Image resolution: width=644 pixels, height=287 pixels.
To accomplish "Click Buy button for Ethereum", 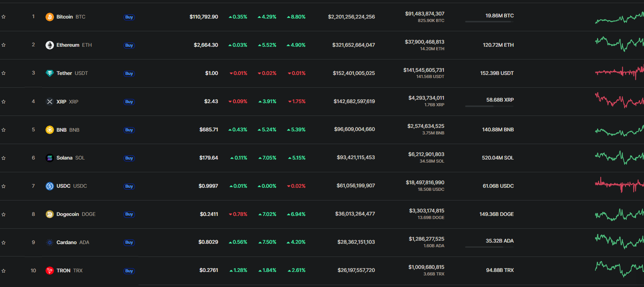I will [129, 45].
